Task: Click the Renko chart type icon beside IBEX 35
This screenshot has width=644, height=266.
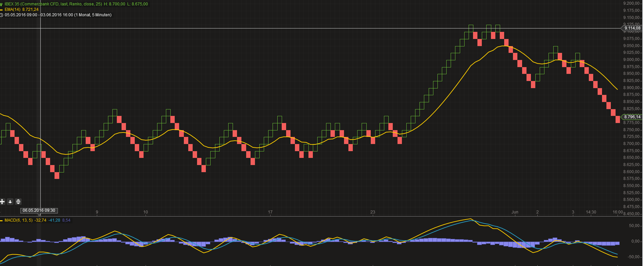Action: [x=1, y=4]
